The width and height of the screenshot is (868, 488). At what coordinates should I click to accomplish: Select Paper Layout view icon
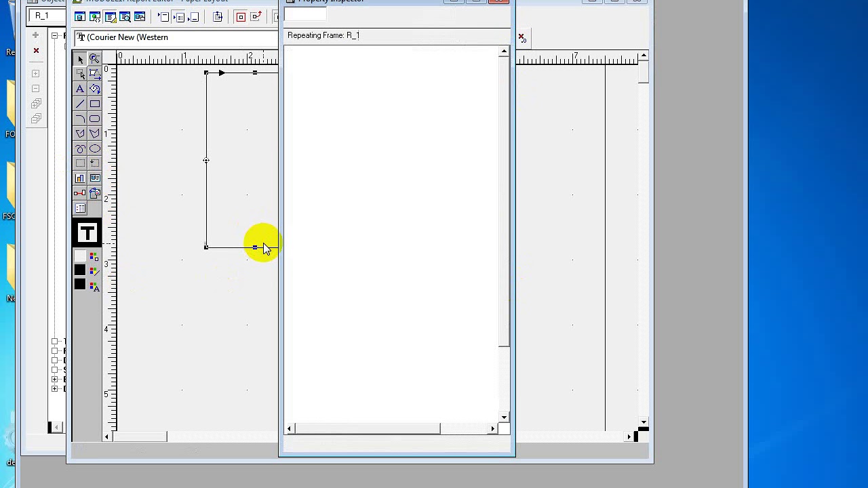pyautogui.click(x=110, y=17)
